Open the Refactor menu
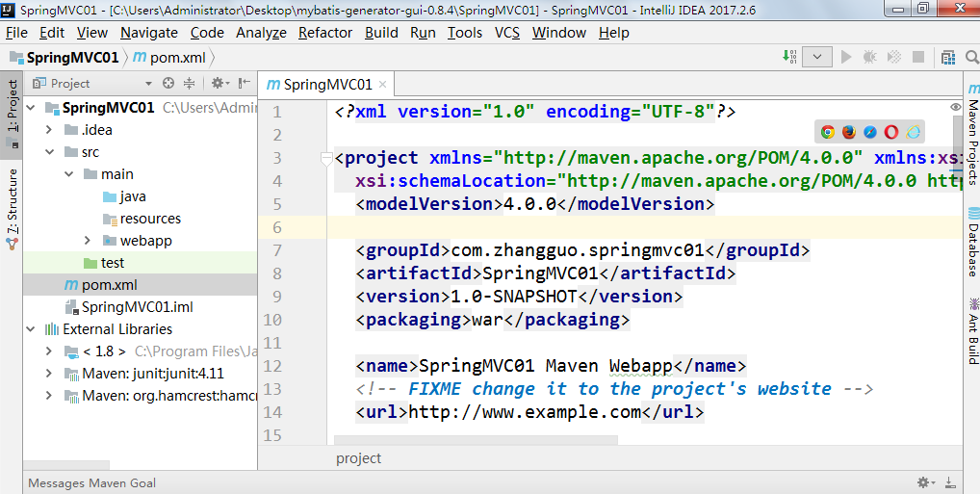The image size is (980, 494). [325, 33]
